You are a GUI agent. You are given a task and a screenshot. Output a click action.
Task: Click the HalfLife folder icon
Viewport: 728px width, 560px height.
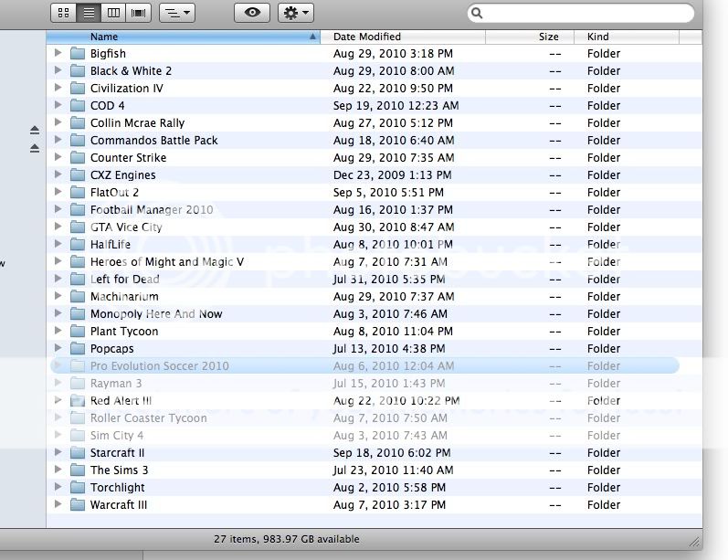click(x=78, y=244)
